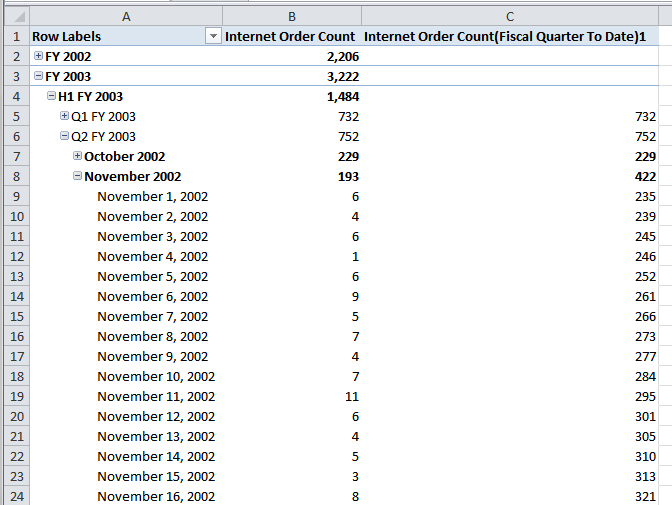
Task: Collapse the November 2002 month
Action: coord(77,176)
